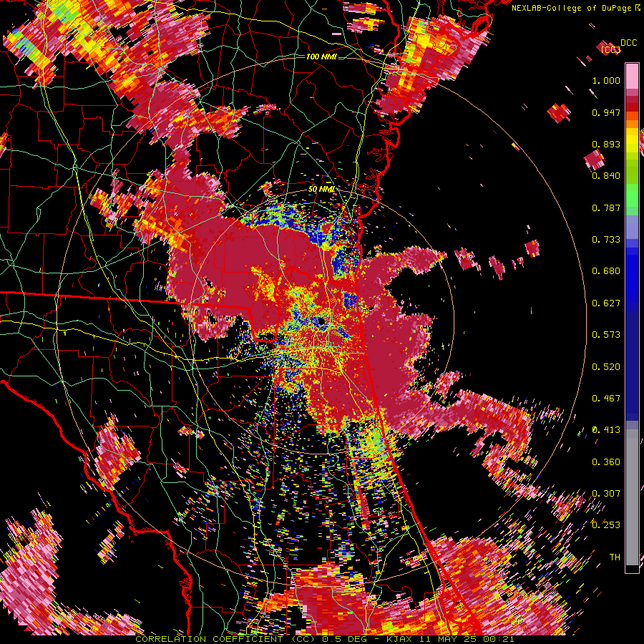Click the 0.360 color scale label
Image resolution: width=644 pixels, height=644 pixels.
[x=606, y=462]
